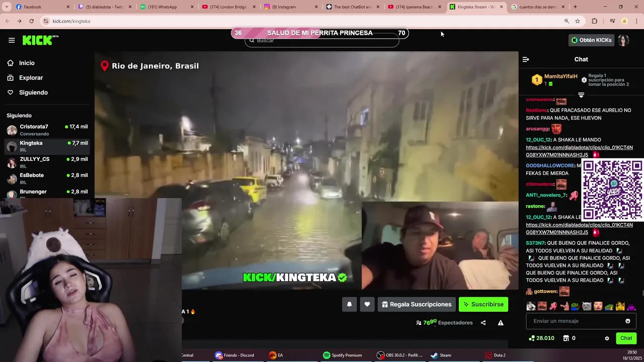Collapse the chat panel with arrow icon
Screen dimensions: 644x362
click(526, 59)
